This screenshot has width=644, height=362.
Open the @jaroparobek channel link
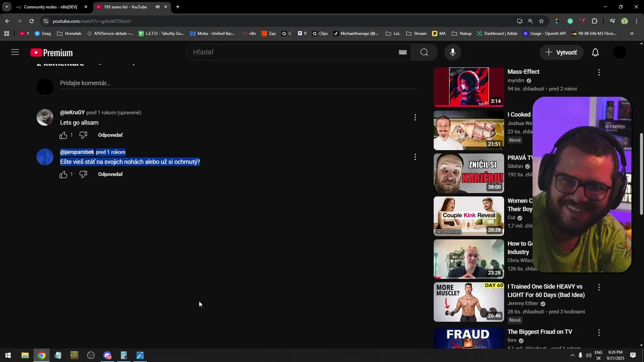coord(77,152)
